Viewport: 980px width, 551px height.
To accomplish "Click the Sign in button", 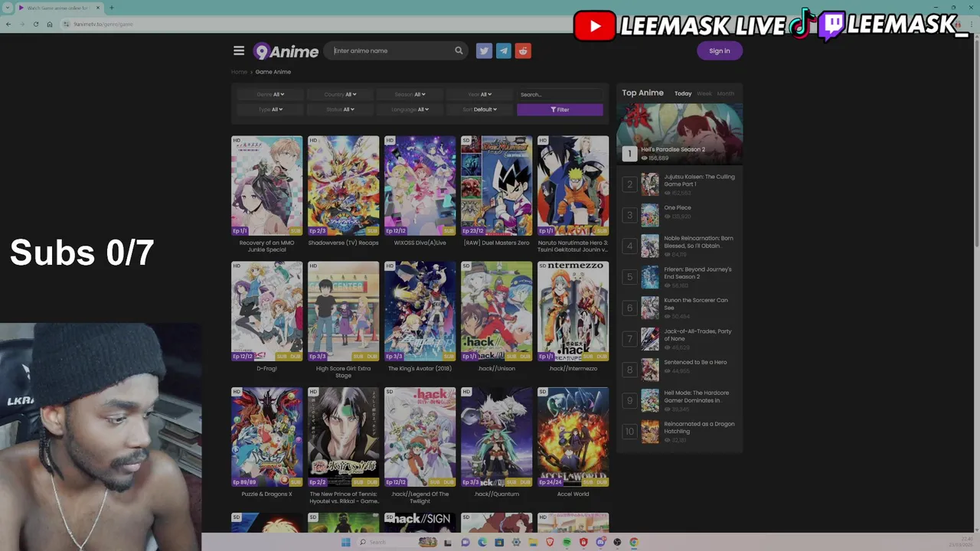I will [x=720, y=51].
